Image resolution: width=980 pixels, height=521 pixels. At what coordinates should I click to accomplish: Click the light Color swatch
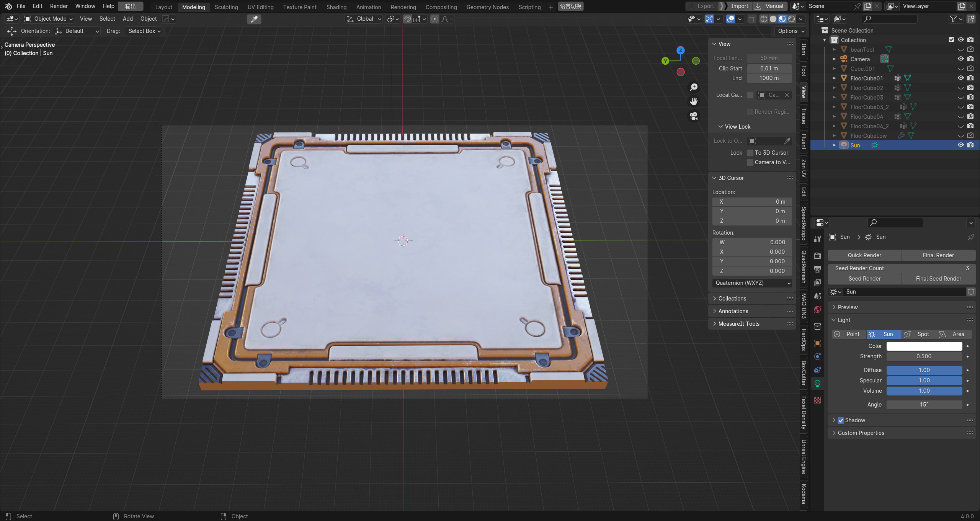(x=924, y=346)
